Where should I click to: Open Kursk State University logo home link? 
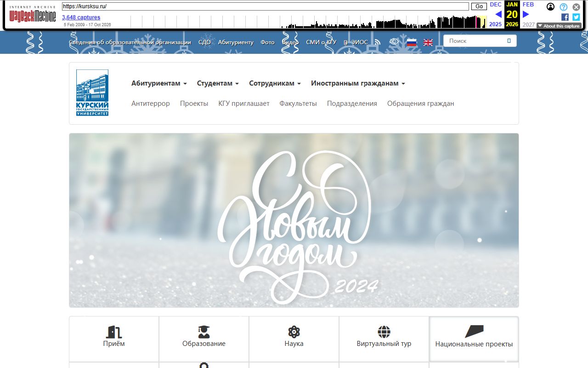pos(92,93)
